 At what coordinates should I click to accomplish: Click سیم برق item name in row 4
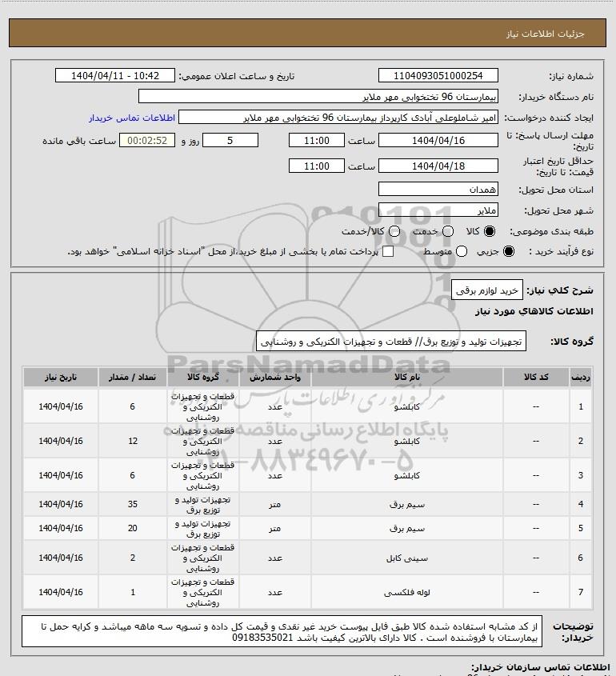coord(407,504)
